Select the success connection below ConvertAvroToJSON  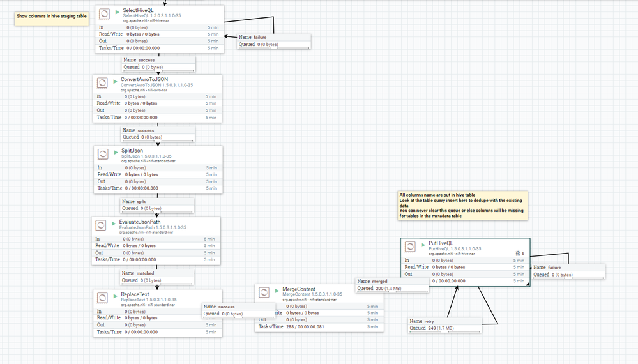[x=158, y=134]
